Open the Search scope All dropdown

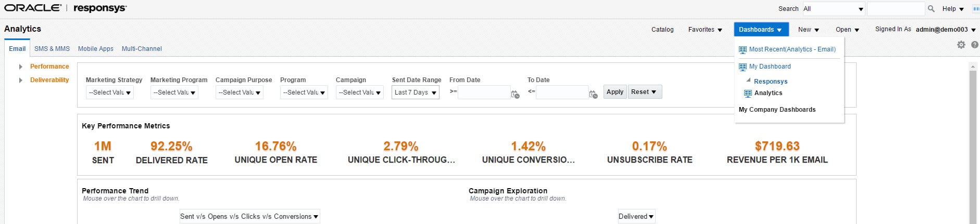pyautogui.click(x=833, y=9)
